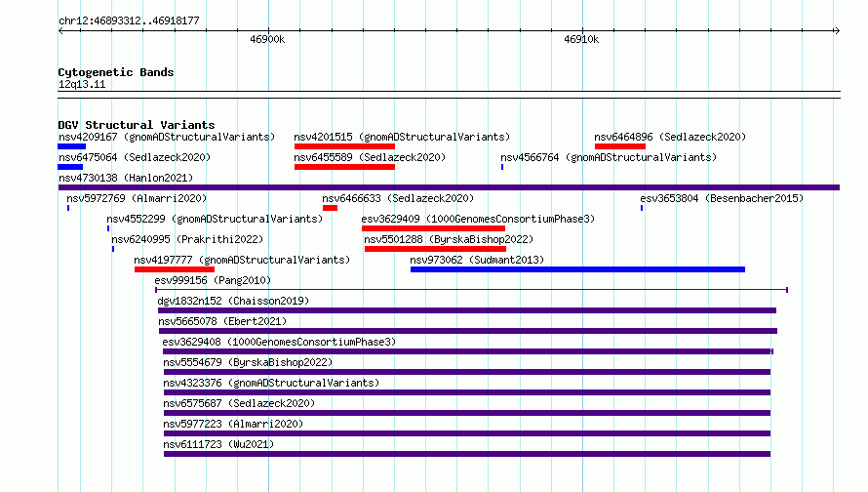The image size is (868, 492).
Task: Click purple bar under nsv5554679
Action: tap(466, 372)
